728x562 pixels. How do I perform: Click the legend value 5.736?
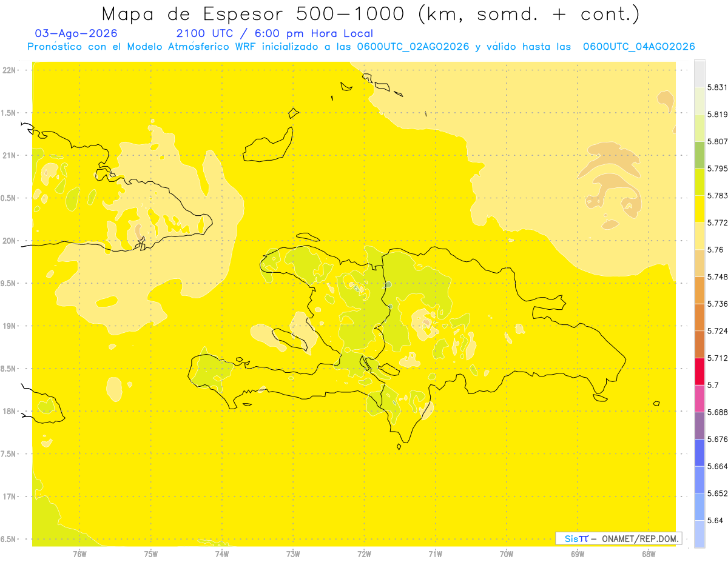pyautogui.click(x=718, y=304)
